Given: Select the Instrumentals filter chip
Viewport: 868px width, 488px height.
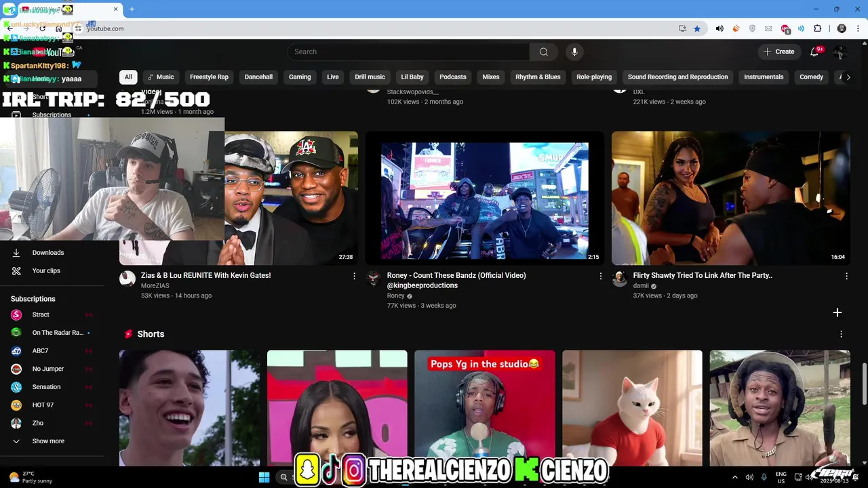Looking at the screenshot, I should pyautogui.click(x=764, y=77).
